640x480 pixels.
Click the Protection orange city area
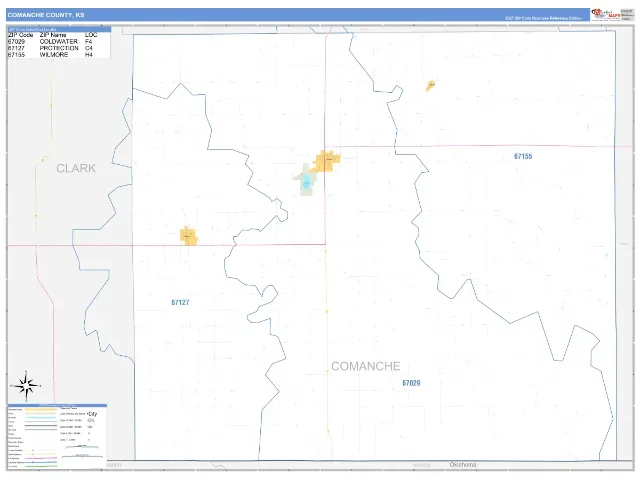tap(189, 236)
